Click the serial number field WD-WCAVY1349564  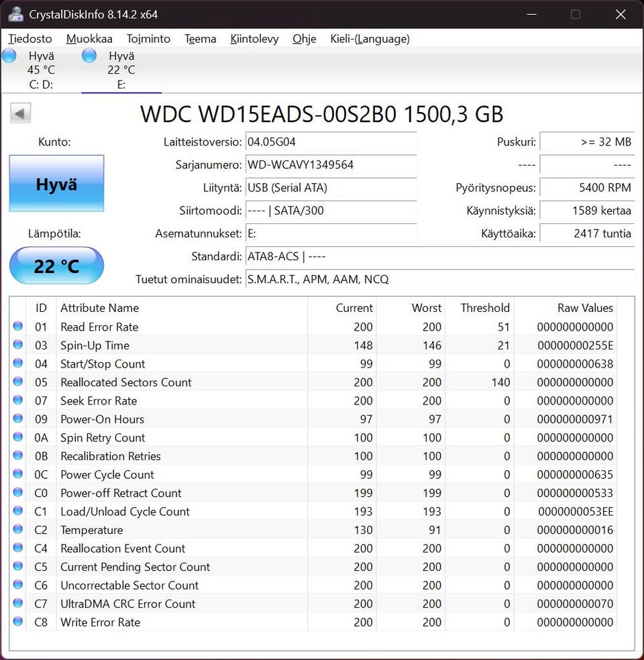click(331, 164)
